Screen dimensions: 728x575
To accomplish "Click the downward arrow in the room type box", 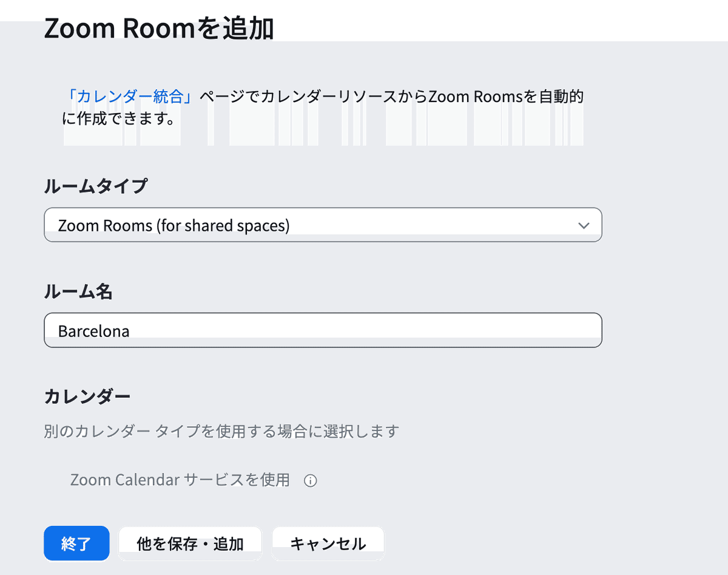I will 584,225.
